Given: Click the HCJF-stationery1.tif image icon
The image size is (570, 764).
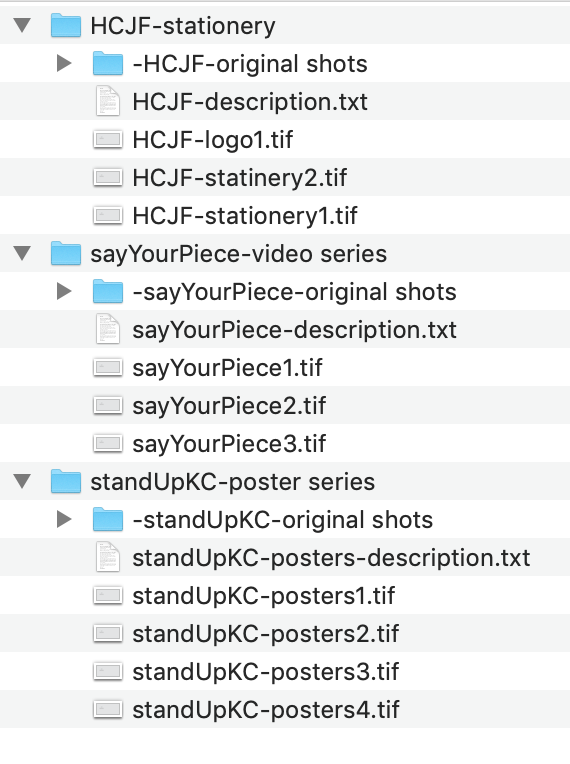Looking at the screenshot, I should tap(108, 216).
